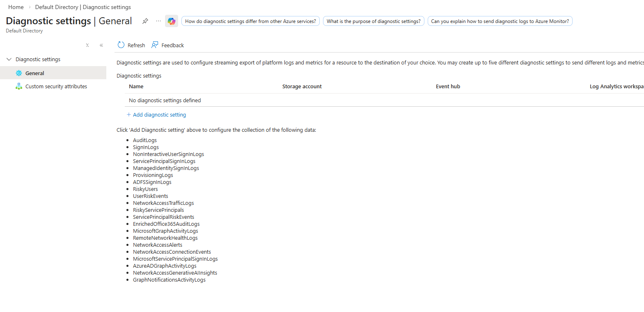Select General in the sidebar

[35, 73]
